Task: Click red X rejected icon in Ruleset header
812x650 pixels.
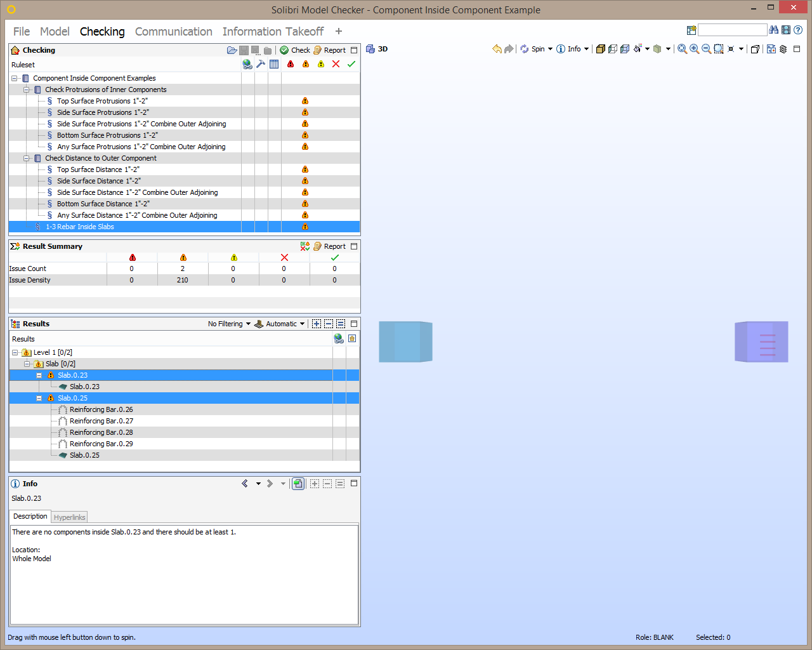Action: coord(336,64)
